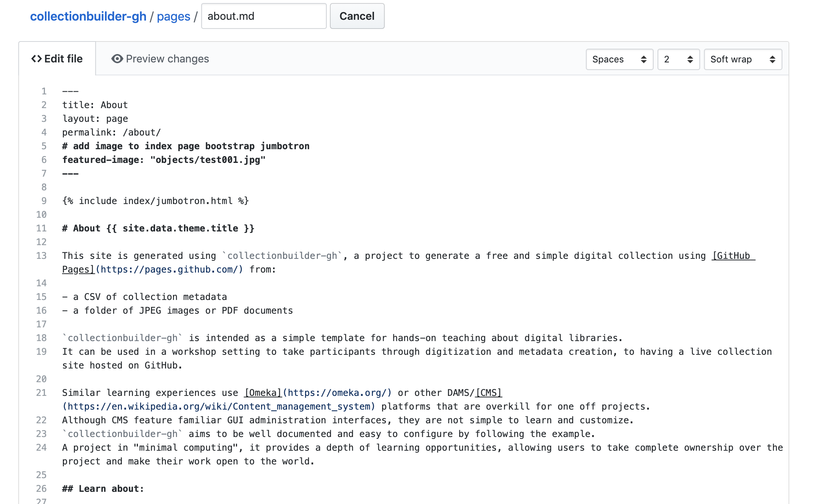Click the jumbotron include statement line

point(155,201)
